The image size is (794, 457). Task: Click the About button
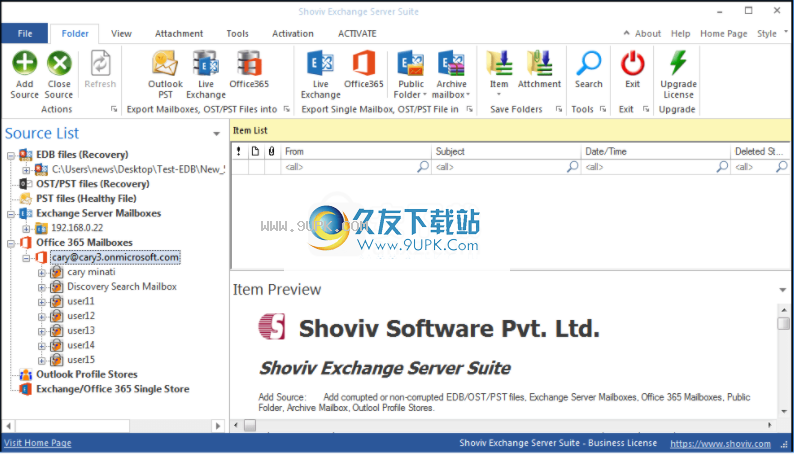pos(648,33)
